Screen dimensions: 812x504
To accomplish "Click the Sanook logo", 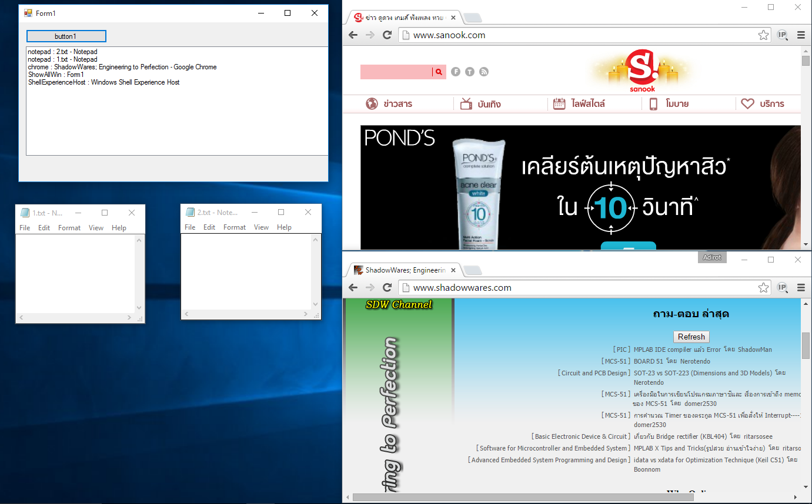I will point(642,70).
